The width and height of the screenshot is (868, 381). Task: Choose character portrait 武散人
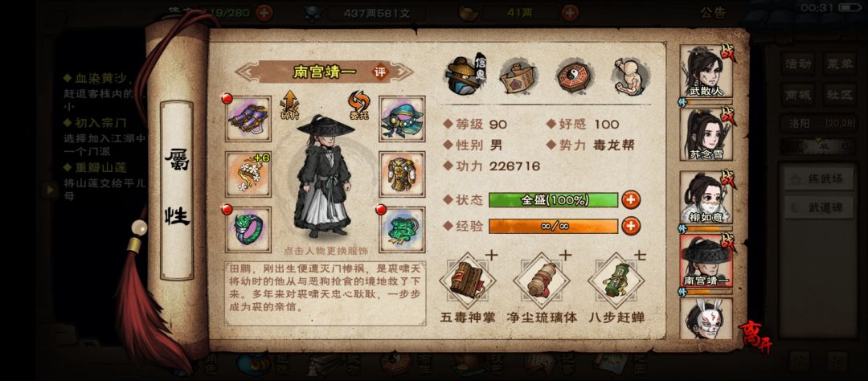tap(706, 72)
